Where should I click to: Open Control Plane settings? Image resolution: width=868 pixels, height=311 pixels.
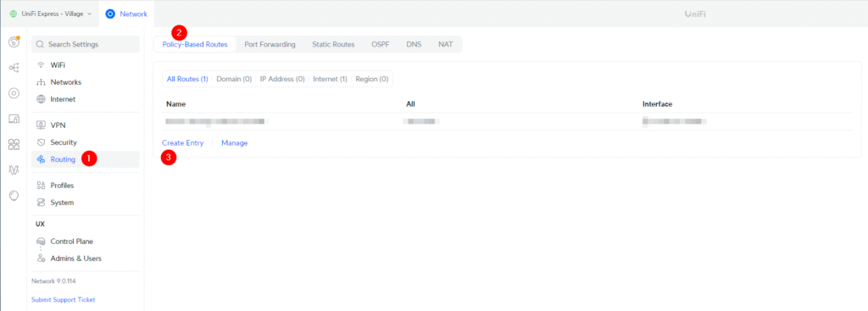(86, 242)
